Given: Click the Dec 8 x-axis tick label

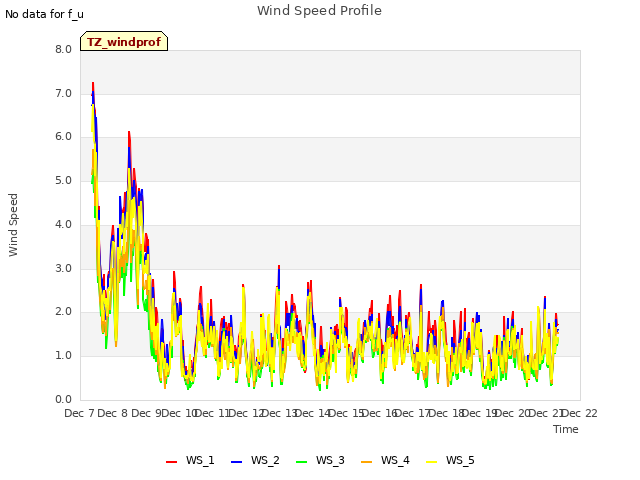Looking at the screenshot, I should click(x=113, y=413).
